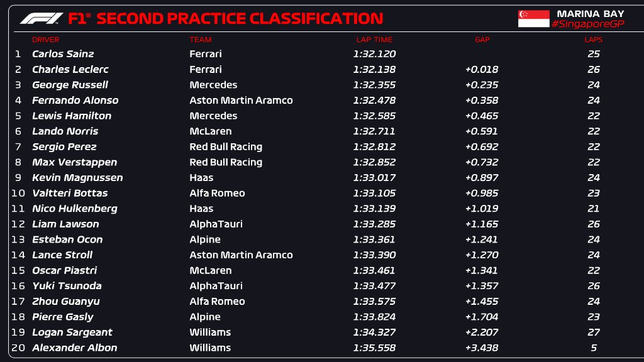The height and width of the screenshot is (362, 644).
Task: Select the DRIVER column header
Action: tap(46, 40)
